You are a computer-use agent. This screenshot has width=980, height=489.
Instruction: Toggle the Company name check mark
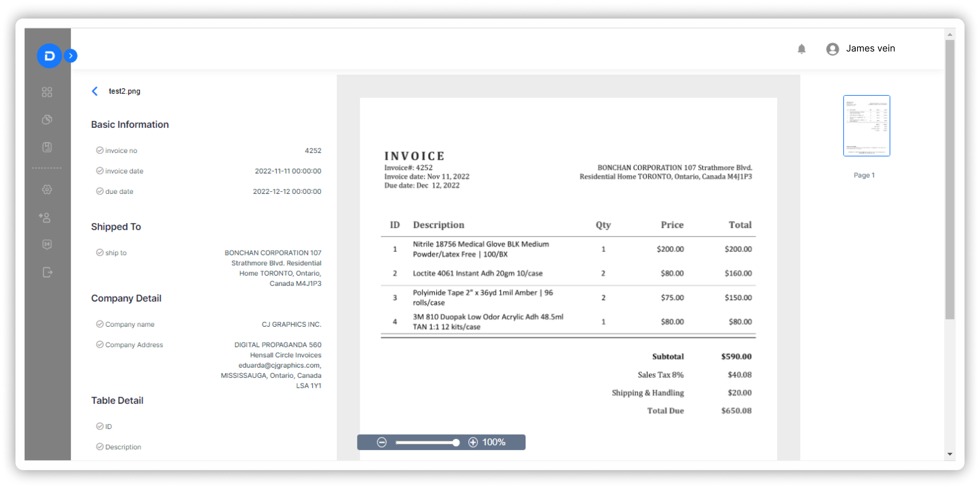coord(100,324)
